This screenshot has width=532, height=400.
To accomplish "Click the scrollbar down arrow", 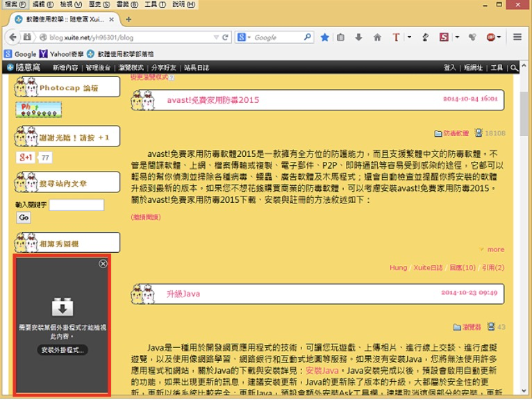I will [524, 391].
